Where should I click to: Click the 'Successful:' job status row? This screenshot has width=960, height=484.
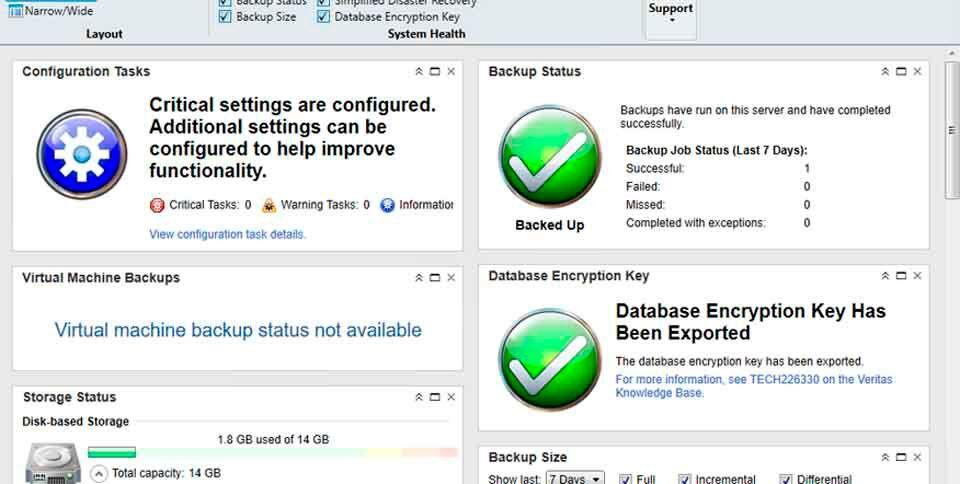click(718, 168)
